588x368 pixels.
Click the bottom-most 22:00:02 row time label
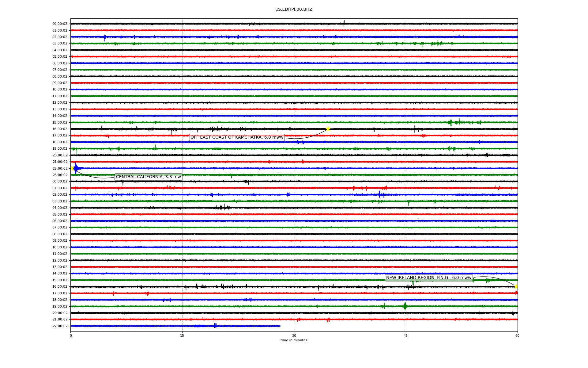point(60,326)
